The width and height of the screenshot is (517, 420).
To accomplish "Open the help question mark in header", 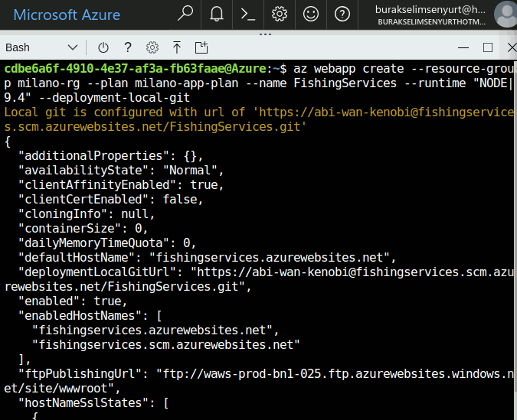I will (342, 14).
